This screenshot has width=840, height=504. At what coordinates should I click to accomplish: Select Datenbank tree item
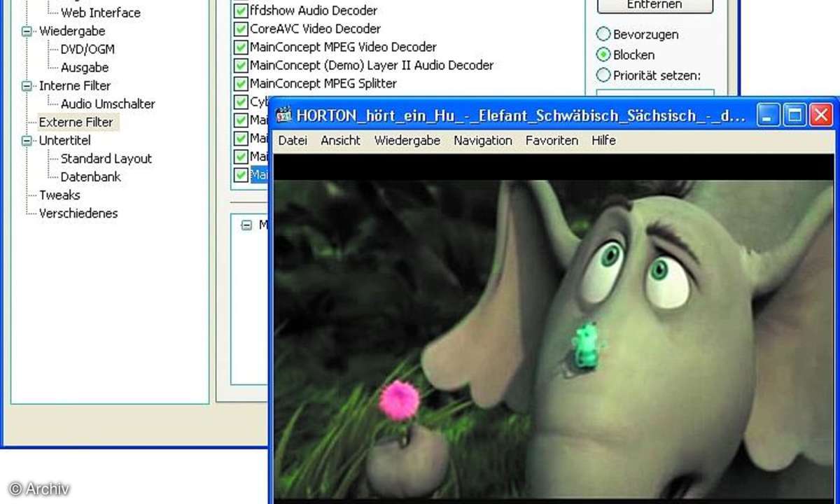90,176
